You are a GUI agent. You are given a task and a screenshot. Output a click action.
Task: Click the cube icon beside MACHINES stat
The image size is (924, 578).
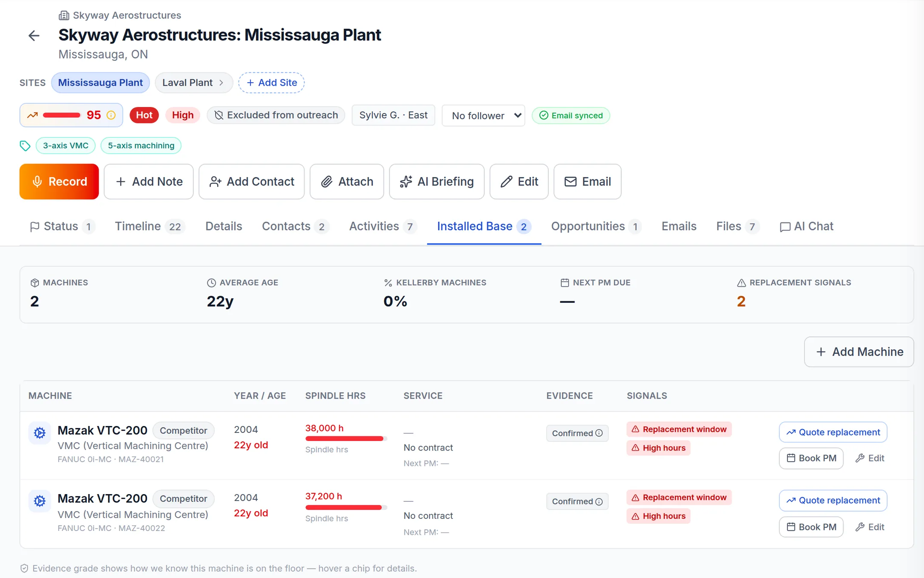tap(35, 283)
